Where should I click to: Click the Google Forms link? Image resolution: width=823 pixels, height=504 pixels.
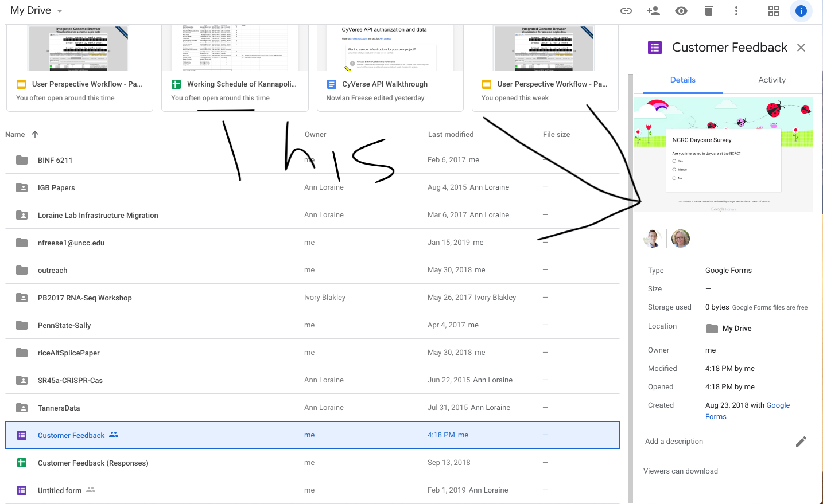click(x=778, y=405)
